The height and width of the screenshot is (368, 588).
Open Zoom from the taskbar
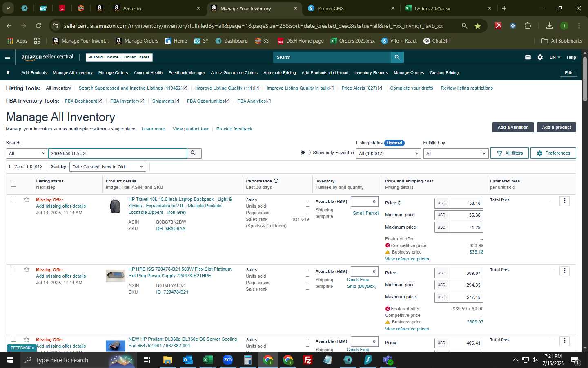pyautogui.click(x=228, y=360)
